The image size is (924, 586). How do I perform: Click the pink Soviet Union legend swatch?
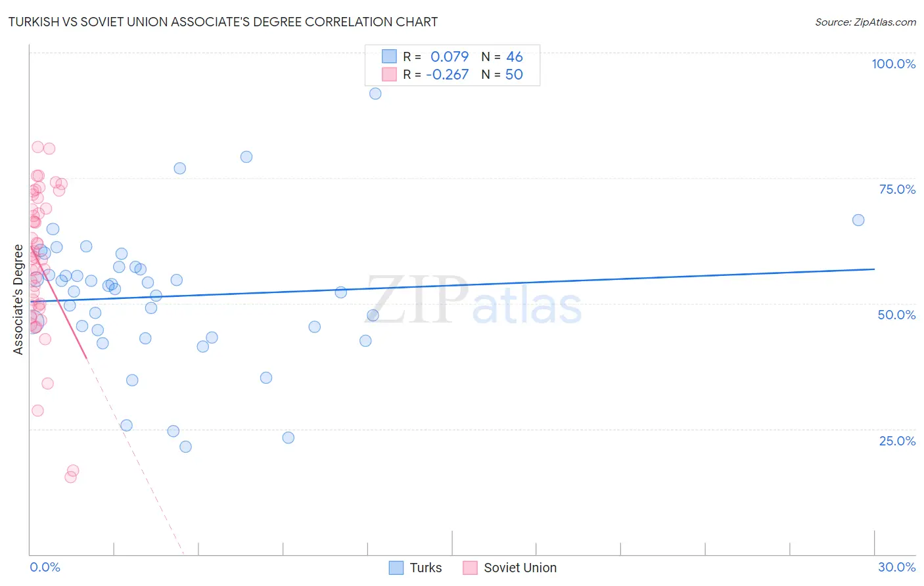pos(470,568)
